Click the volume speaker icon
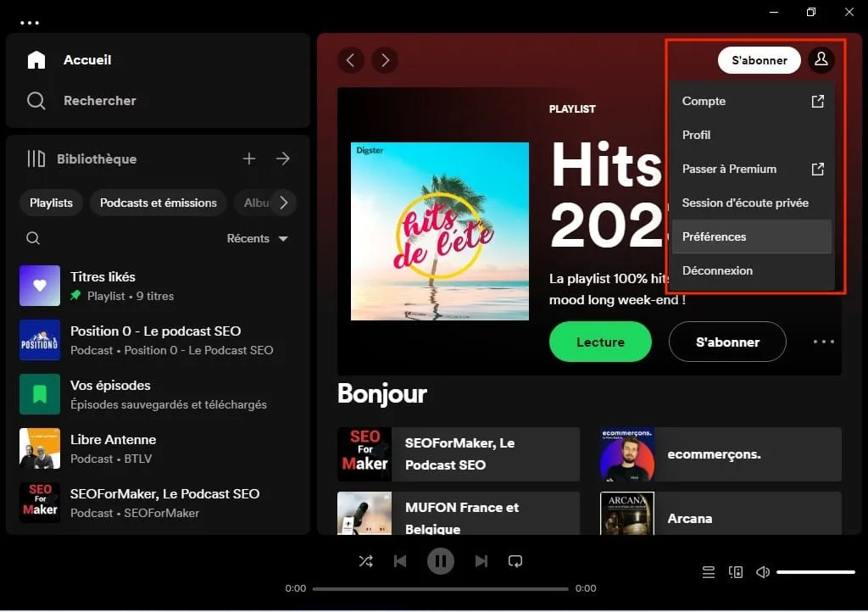This screenshot has height=612, width=868. [762, 572]
